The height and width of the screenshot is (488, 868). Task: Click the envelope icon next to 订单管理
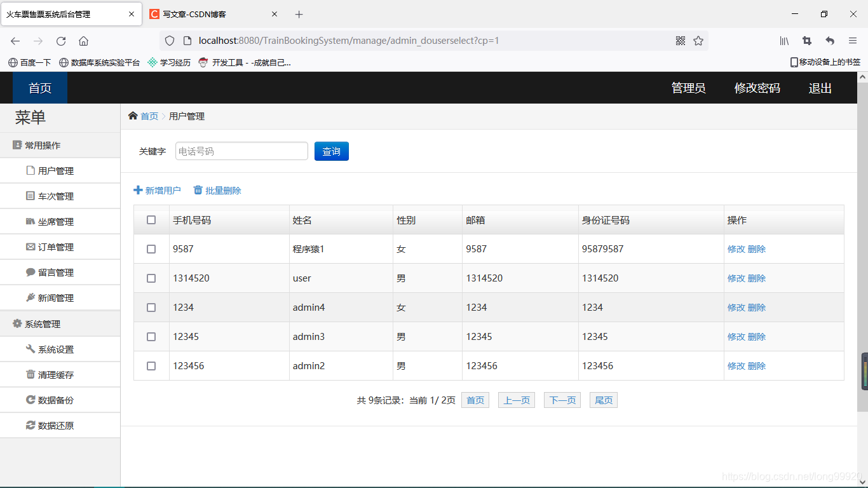tap(31, 247)
